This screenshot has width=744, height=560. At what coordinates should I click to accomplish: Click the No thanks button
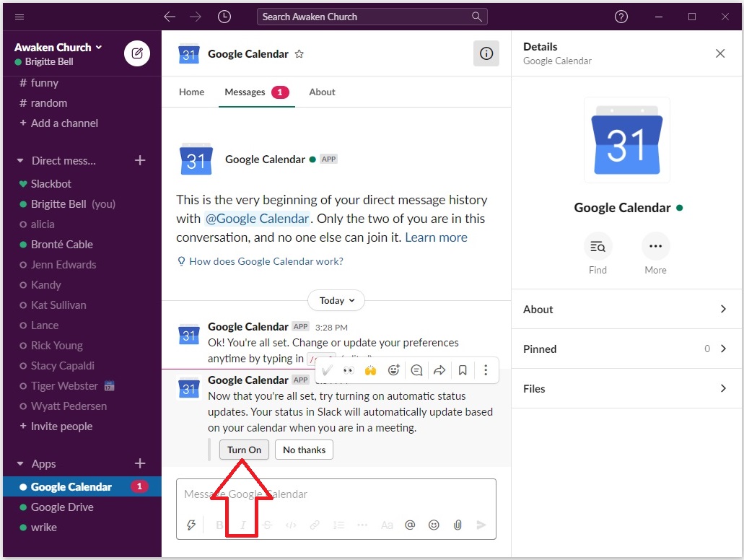point(304,450)
